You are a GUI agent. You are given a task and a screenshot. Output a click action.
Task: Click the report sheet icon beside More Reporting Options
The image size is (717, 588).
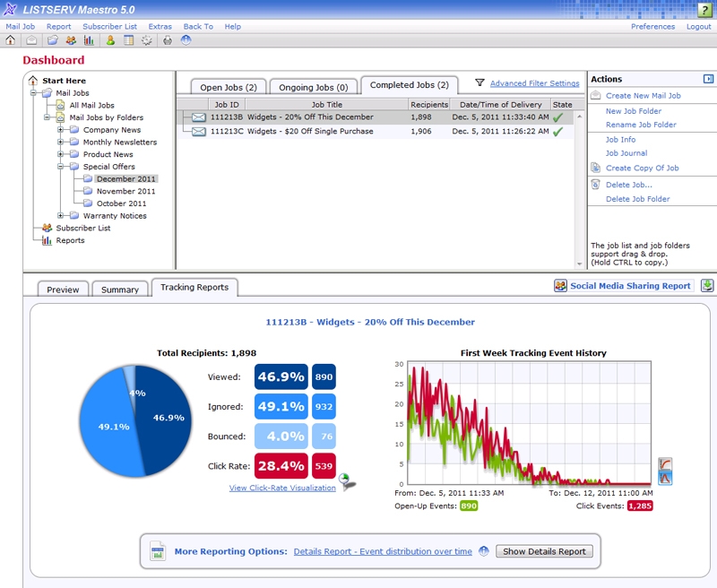point(158,551)
